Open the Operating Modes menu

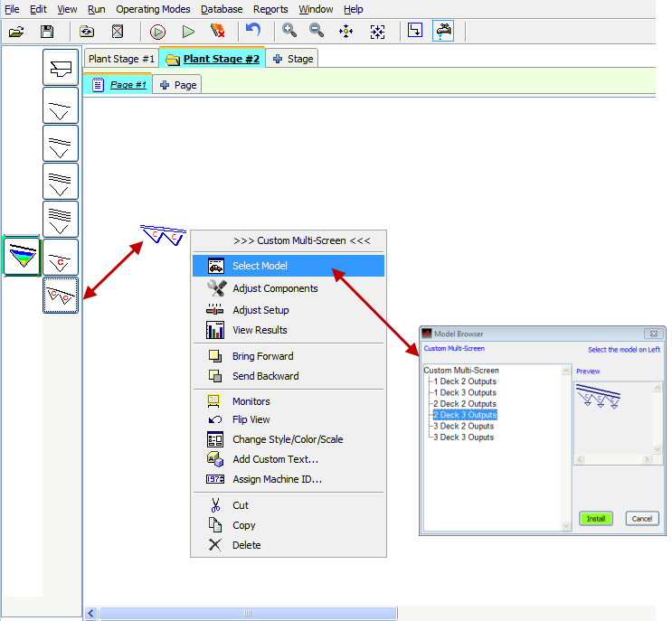click(x=153, y=9)
